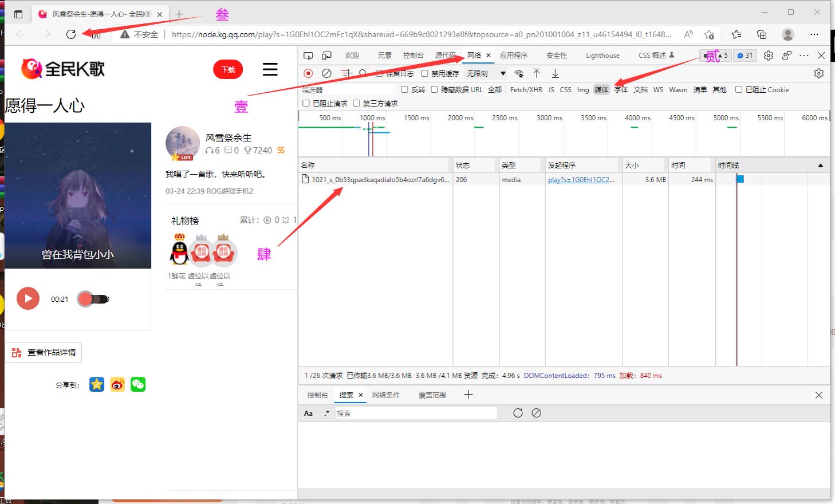The image size is (835, 504).
Task: Refresh the search results in drawer
Action: 518,413
